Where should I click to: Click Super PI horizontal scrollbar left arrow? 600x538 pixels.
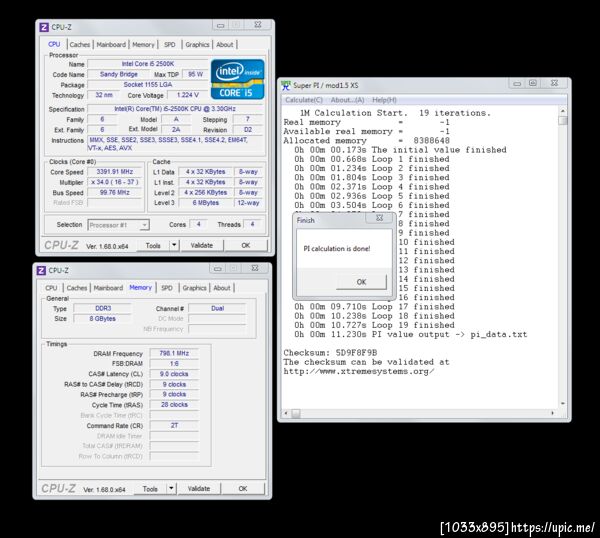(x=286, y=413)
